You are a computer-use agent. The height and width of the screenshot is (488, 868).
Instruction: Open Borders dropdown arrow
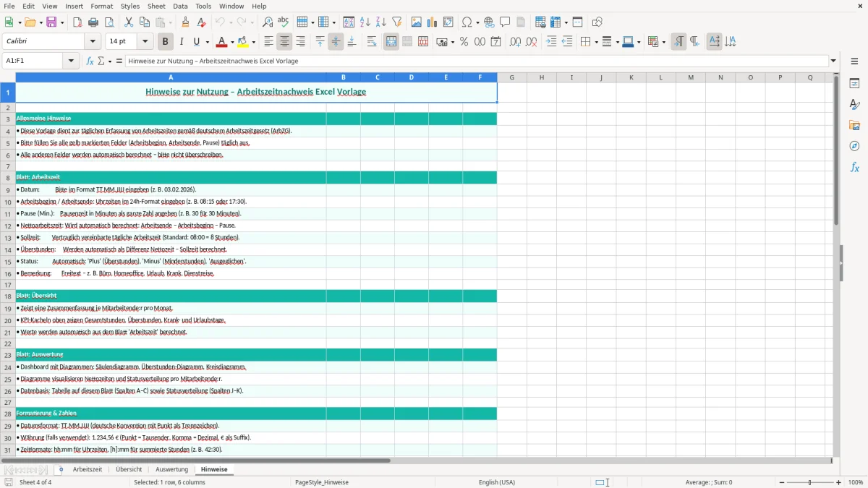(x=596, y=42)
